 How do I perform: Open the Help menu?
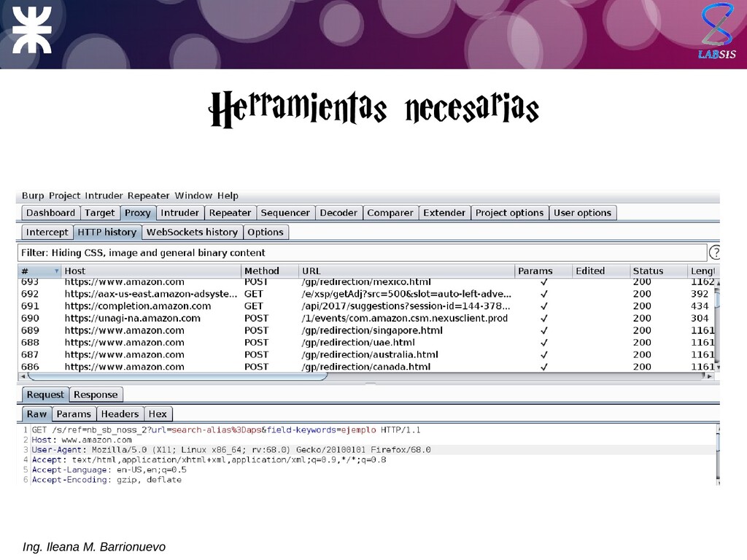pyautogui.click(x=228, y=195)
